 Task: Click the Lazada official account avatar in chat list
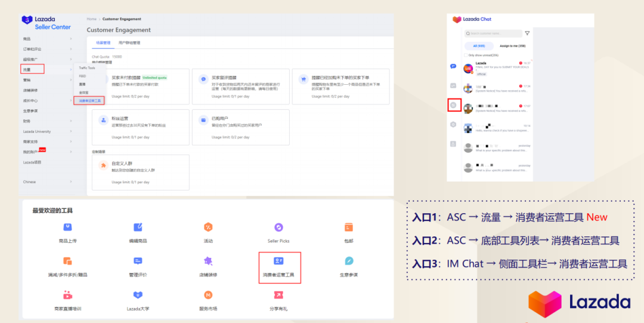click(468, 69)
